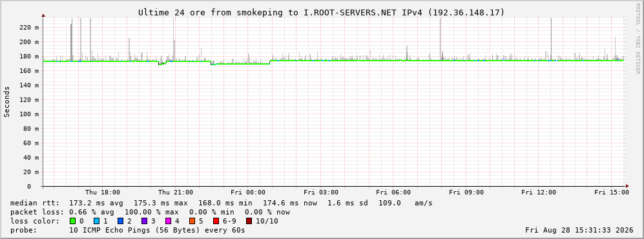Screen dimensions: 644x239
Task: Click the Fri 15:00 time axis label
Action: coord(612,192)
